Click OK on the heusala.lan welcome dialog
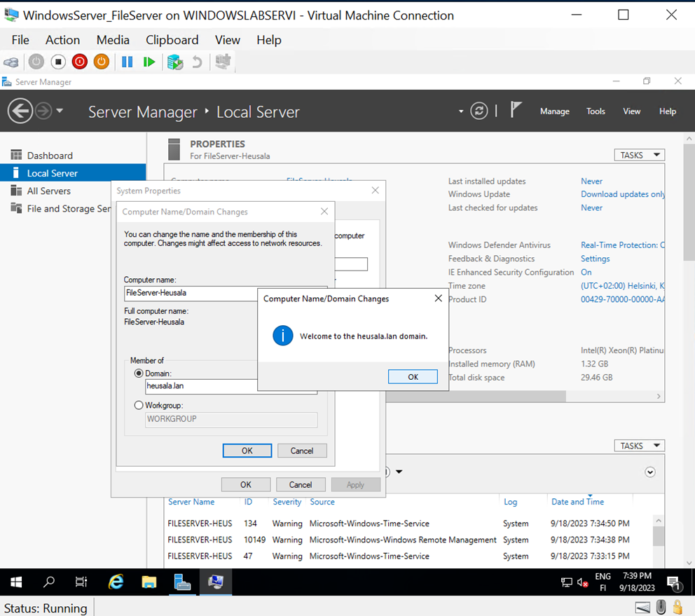Viewport: 695px width, 616px height. (413, 376)
